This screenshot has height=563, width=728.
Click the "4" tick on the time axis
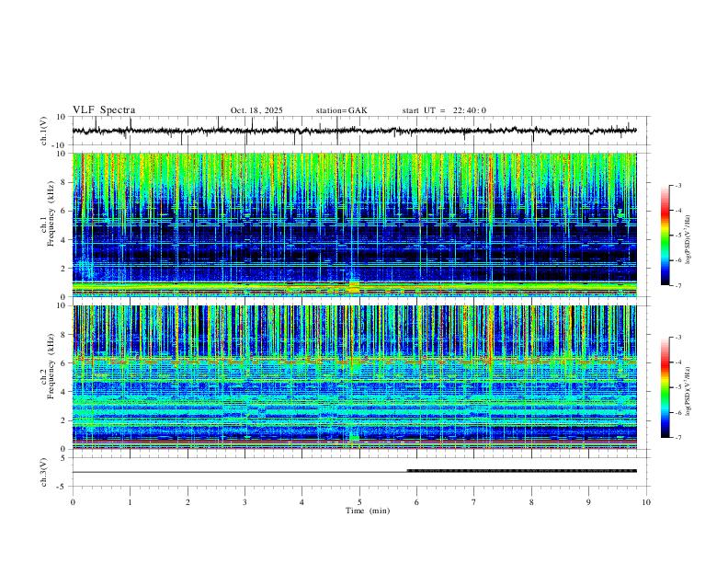[x=301, y=502]
